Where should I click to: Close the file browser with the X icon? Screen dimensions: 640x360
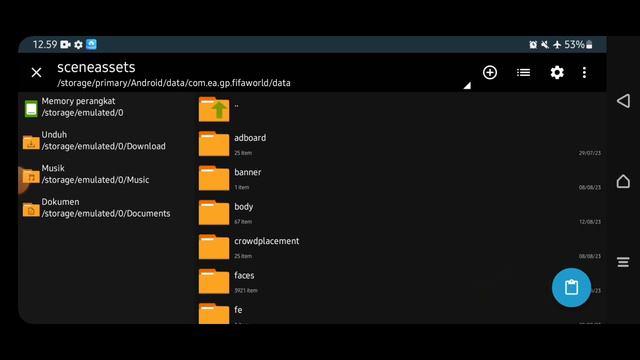pyautogui.click(x=36, y=73)
